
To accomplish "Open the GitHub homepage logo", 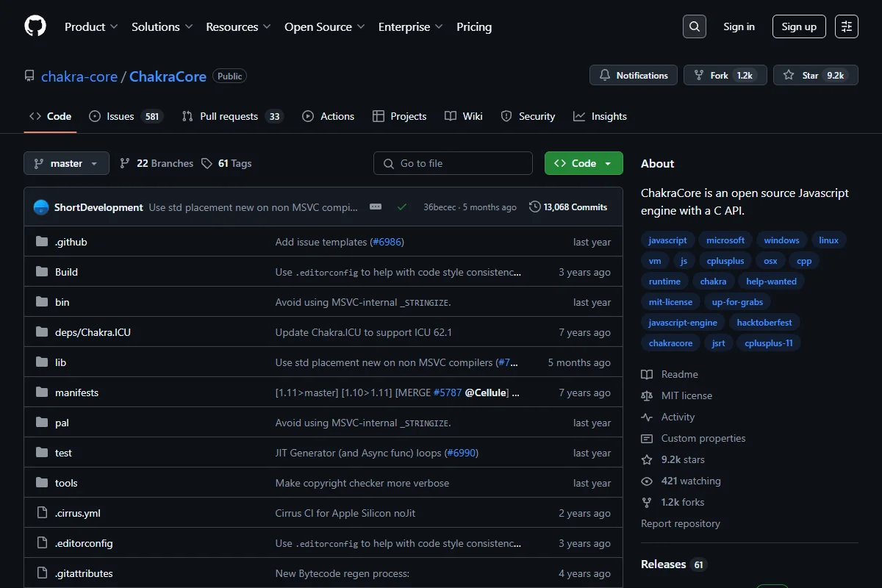I will pyautogui.click(x=35, y=26).
